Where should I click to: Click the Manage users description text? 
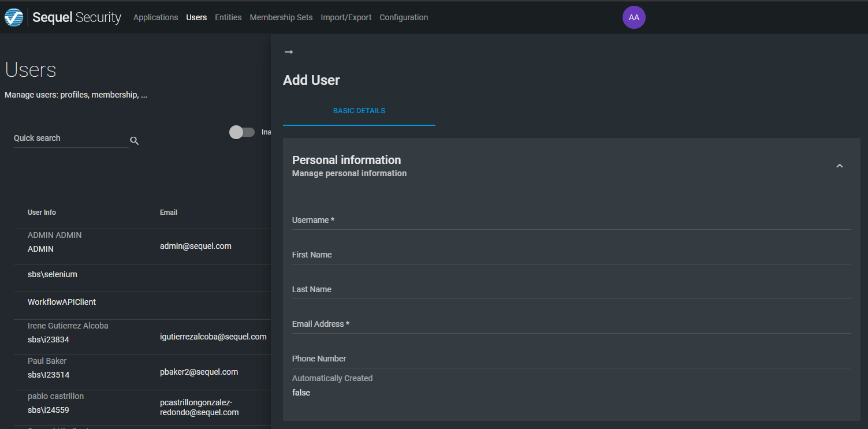[76, 95]
